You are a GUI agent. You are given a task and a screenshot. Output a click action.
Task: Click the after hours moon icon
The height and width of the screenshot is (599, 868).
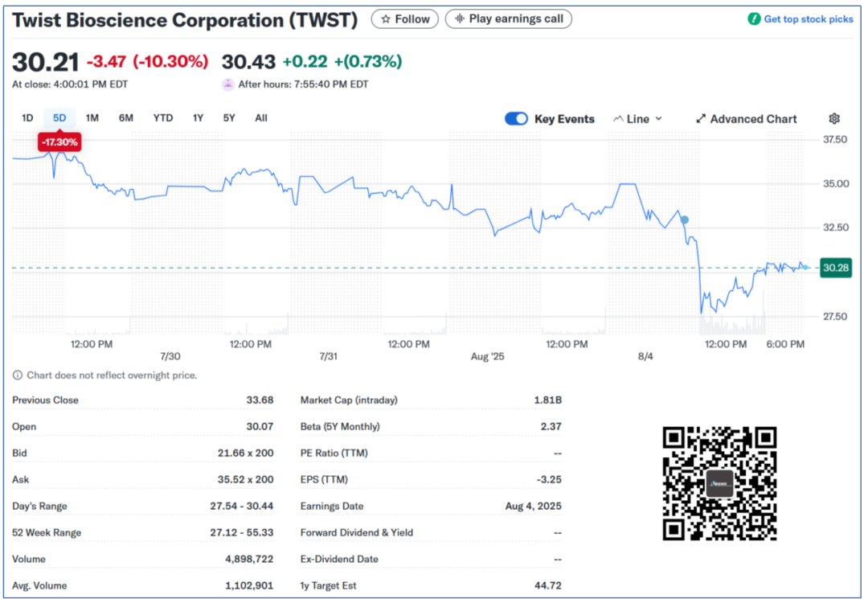tap(228, 84)
